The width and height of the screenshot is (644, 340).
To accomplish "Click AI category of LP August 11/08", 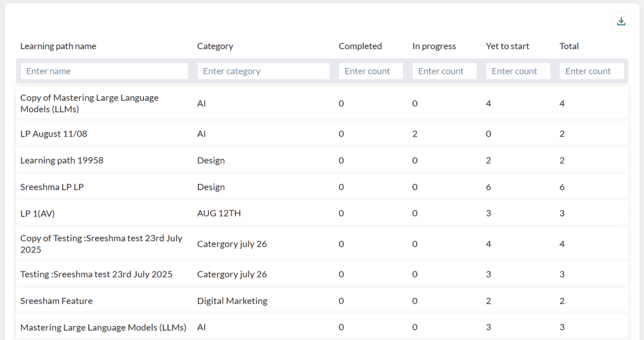I will 201,133.
